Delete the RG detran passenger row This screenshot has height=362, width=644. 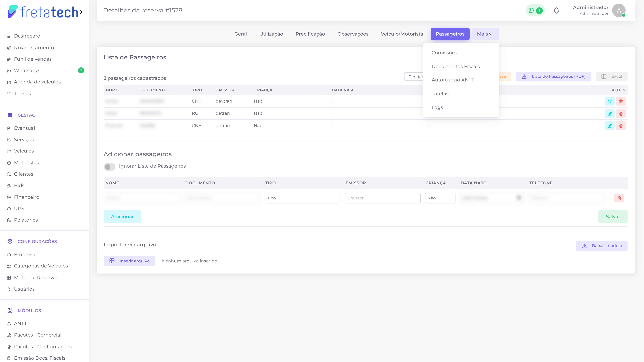pos(621,114)
